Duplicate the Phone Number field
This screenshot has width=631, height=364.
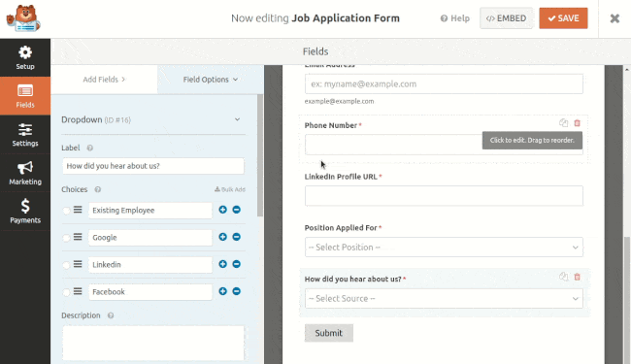(563, 123)
